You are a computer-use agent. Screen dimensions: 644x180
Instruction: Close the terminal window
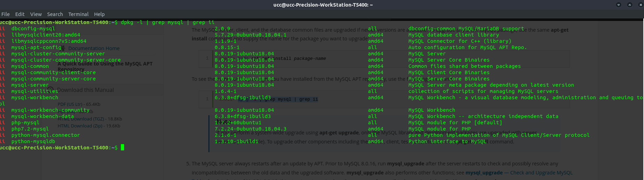pos(641,5)
